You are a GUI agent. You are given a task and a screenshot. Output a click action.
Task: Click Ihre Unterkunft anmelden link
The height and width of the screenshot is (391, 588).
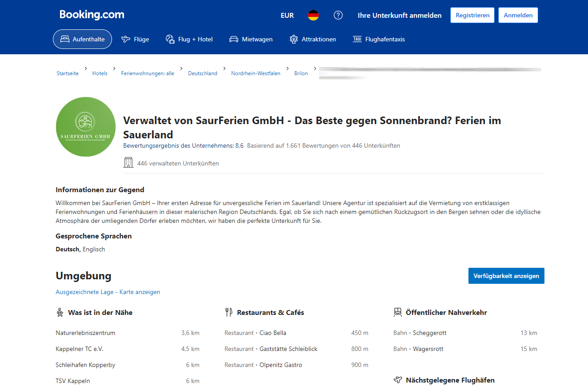[400, 15]
